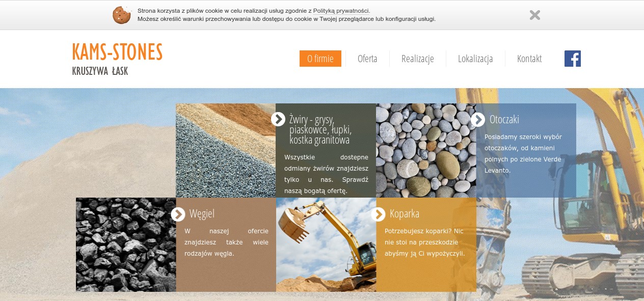644x301 pixels.
Task: Open the Kontakt menu item
Action: click(x=529, y=59)
